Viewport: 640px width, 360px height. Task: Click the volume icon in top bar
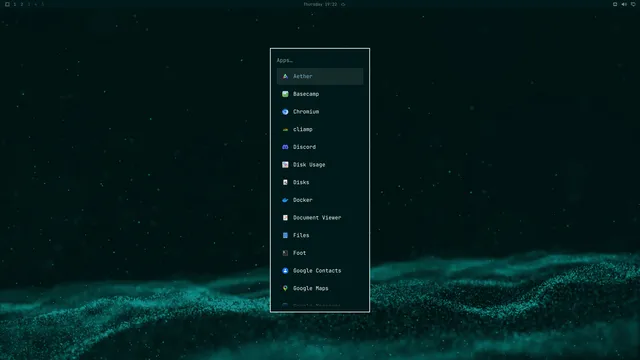(624, 4)
